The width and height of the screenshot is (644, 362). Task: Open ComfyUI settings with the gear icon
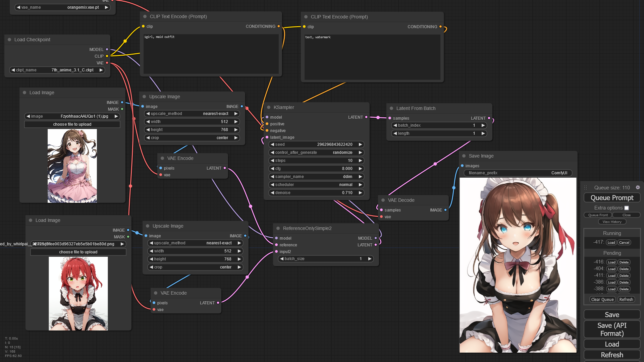coord(638,187)
